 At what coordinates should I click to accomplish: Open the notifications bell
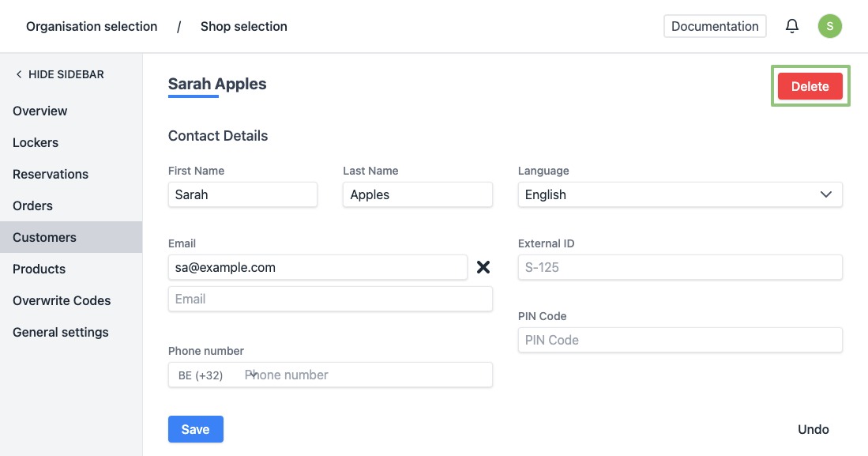click(x=792, y=26)
